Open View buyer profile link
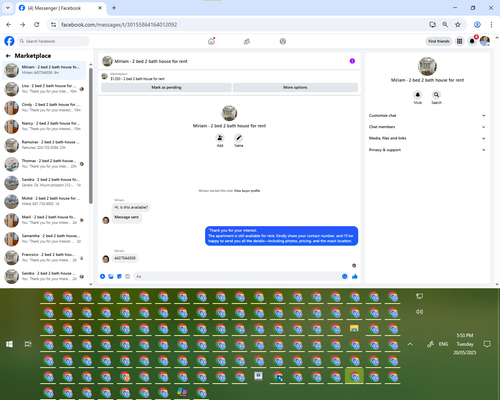500x400 pixels. pos(247,191)
